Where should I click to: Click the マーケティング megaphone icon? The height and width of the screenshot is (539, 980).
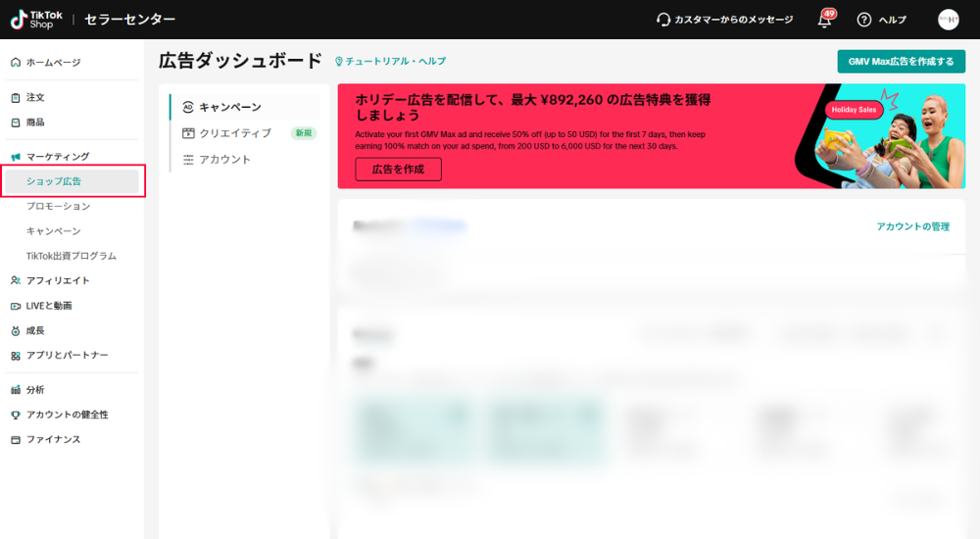pyautogui.click(x=16, y=157)
